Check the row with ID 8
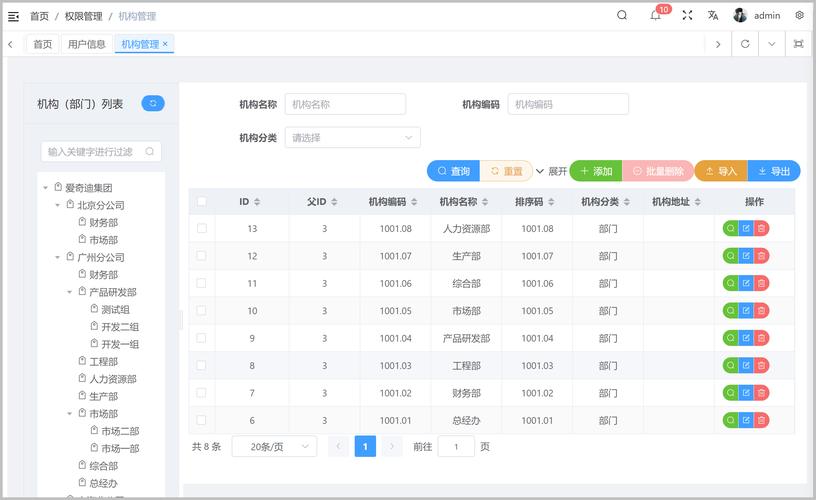The height and width of the screenshot is (500, 816). coord(202,365)
